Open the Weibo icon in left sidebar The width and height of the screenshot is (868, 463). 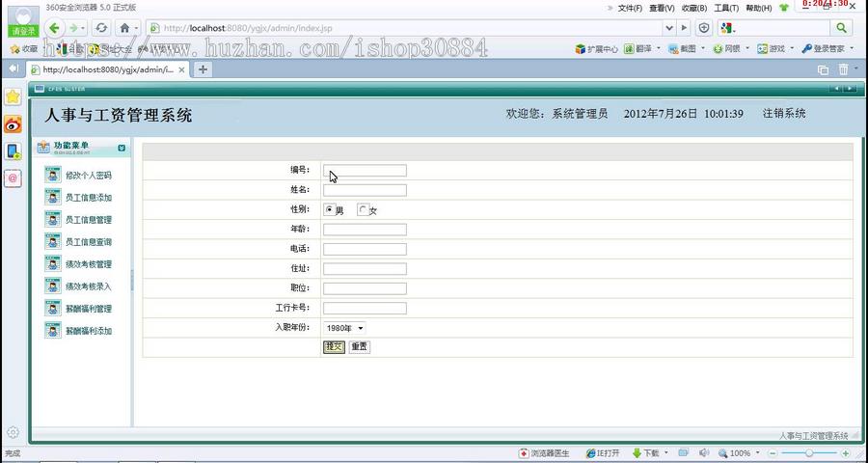click(x=13, y=124)
